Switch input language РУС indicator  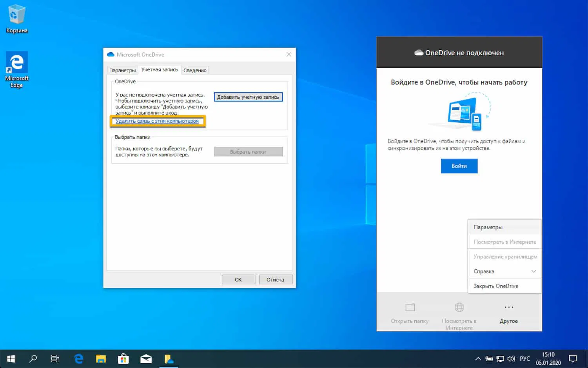point(525,359)
